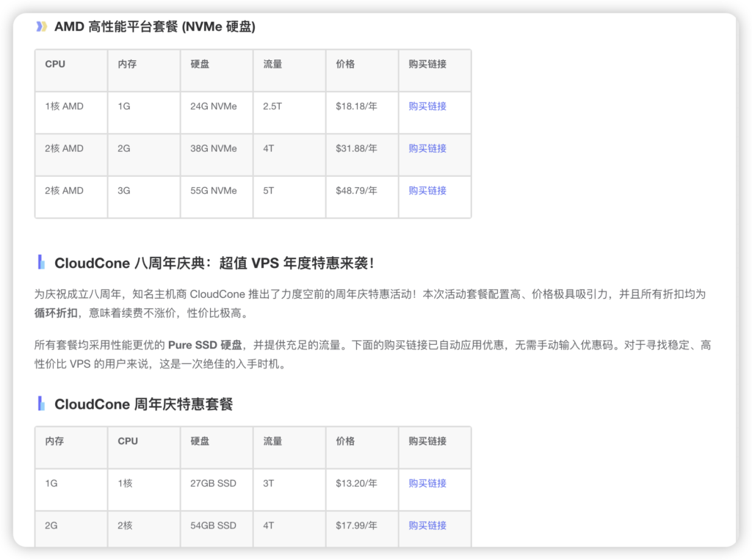Open purchase link for 2核 AMD $31.88 plan
Screen dimensions: 752x560
[x=427, y=148]
